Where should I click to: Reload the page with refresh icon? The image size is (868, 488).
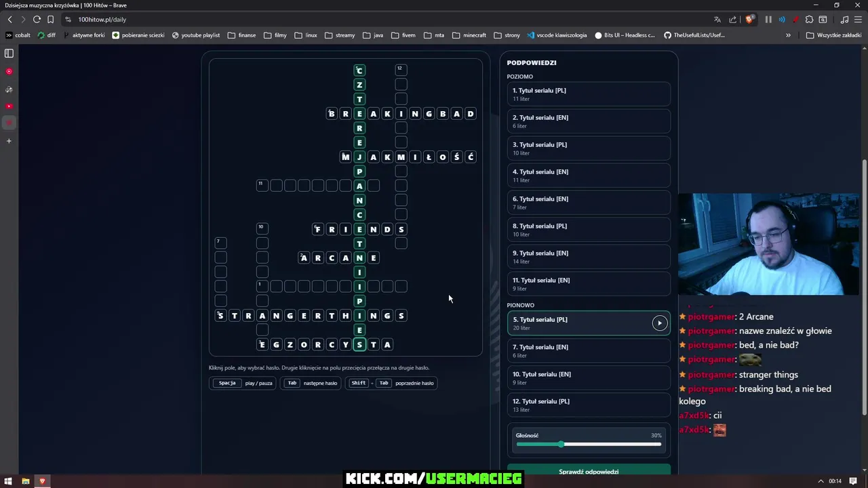tap(37, 20)
